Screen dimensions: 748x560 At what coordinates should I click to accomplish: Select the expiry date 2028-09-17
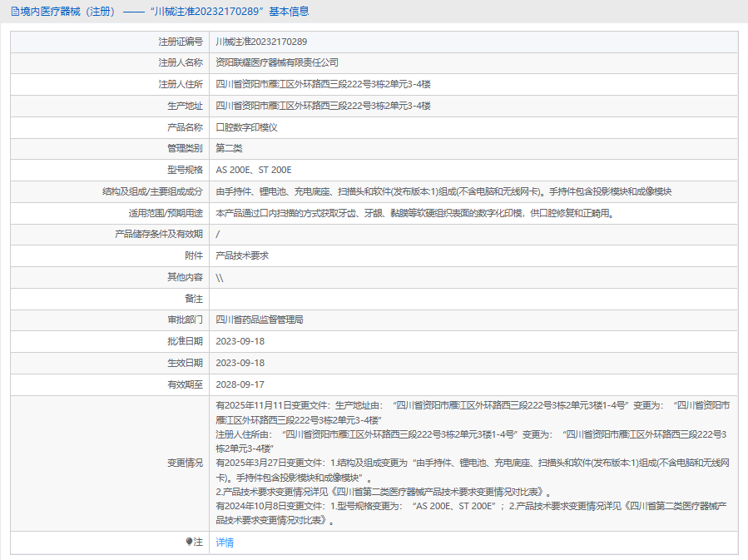(x=240, y=384)
